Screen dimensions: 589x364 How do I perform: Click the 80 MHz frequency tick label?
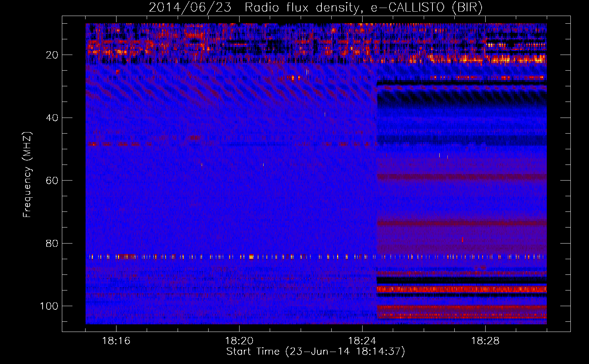point(52,243)
